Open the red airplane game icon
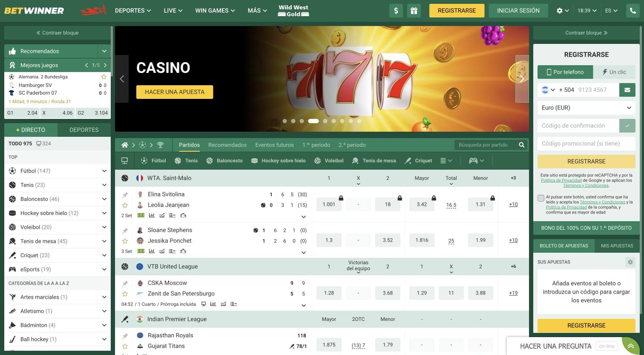Image resolution: width=644 pixels, height=355 pixels. tap(93, 11)
